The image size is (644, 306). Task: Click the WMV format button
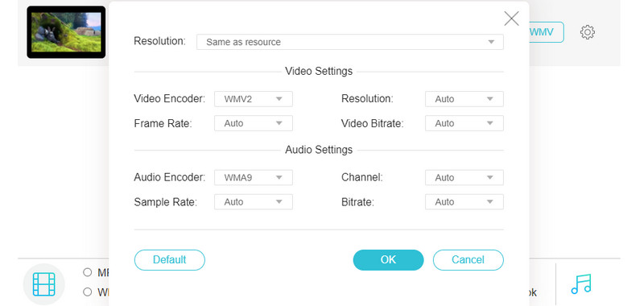[547, 32]
